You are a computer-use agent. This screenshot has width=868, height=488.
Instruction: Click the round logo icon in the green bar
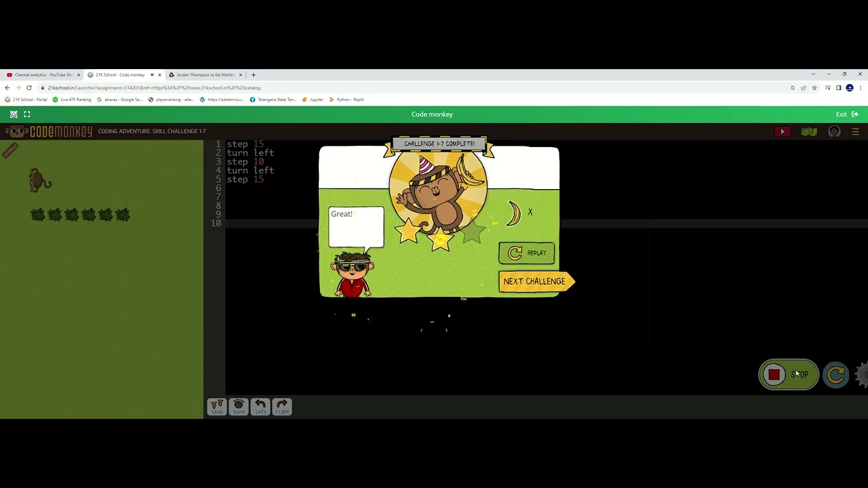point(14,115)
